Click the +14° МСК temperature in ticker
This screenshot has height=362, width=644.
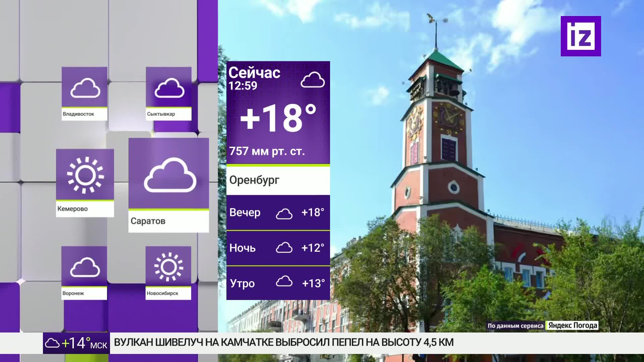pyautogui.click(x=85, y=343)
